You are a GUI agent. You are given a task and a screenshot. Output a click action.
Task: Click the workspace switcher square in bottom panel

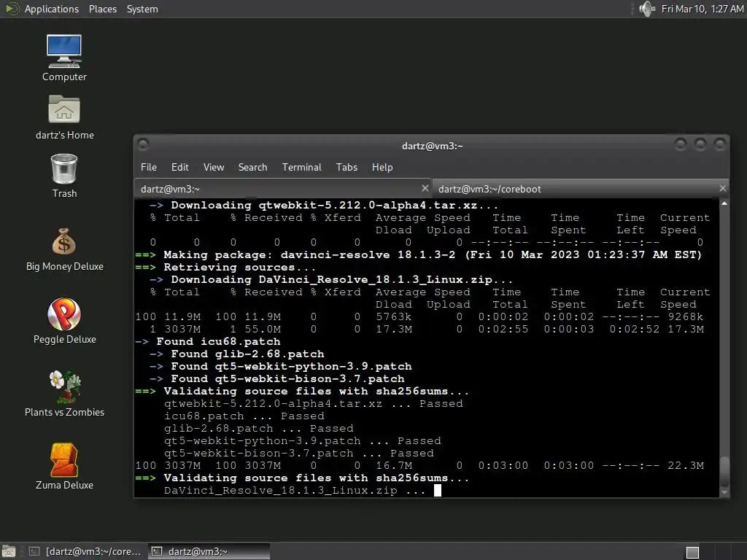click(692, 552)
